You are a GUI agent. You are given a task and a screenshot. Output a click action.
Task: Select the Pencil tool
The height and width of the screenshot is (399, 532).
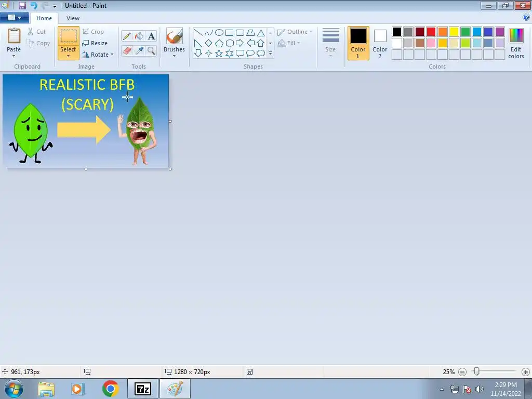[127, 36]
